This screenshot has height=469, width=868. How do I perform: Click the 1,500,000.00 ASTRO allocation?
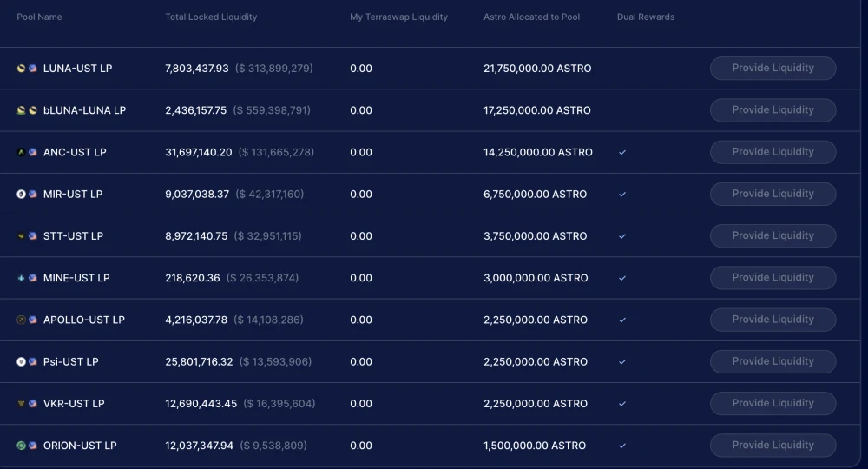tap(534, 446)
